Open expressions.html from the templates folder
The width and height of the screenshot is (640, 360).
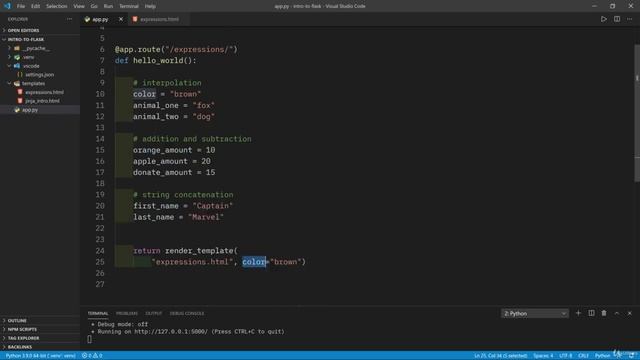(x=44, y=92)
